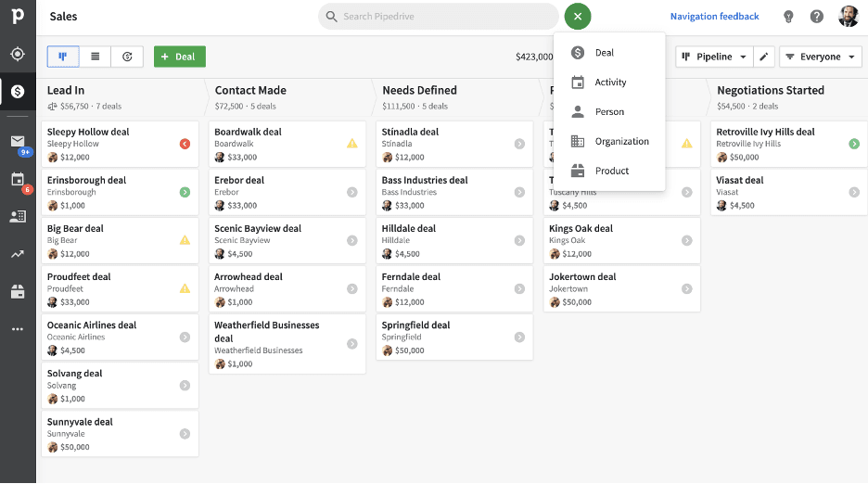868x484 pixels.
Task: Click activity arrow on Weatherfield Businesses deal
Action: [352, 344]
